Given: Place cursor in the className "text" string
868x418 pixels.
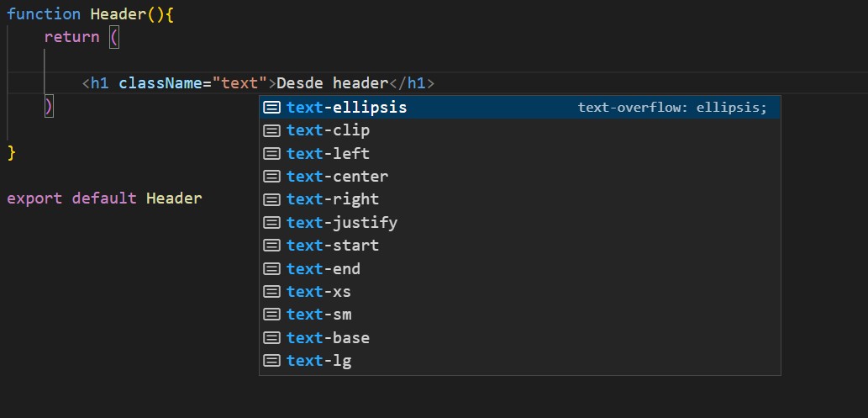Looking at the screenshot, I should 239,83.
